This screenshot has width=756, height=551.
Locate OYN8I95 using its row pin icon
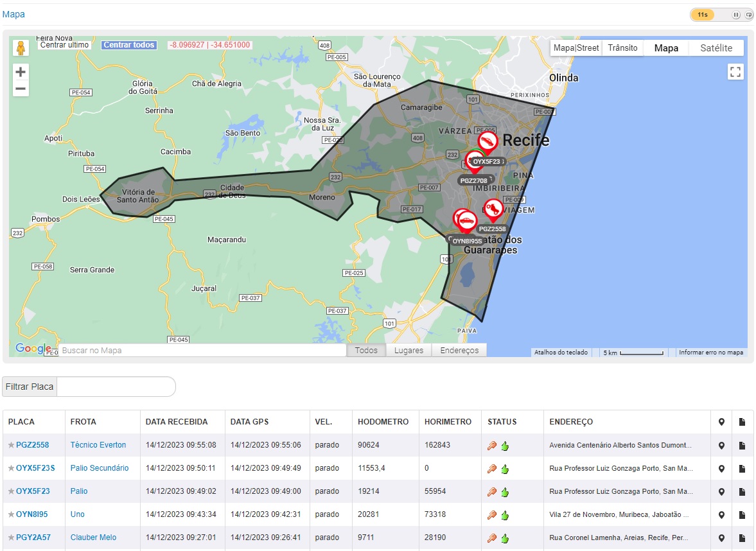tap(721, 515)
